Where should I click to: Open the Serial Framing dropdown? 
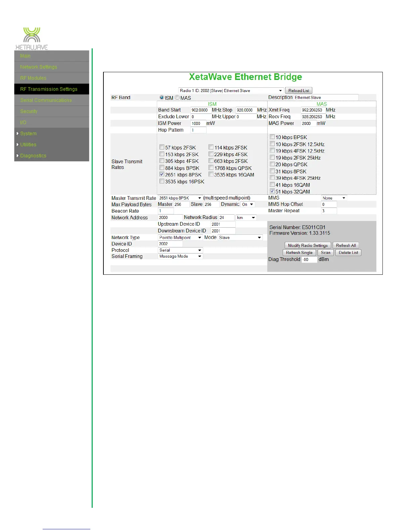[x=180, y=256]
